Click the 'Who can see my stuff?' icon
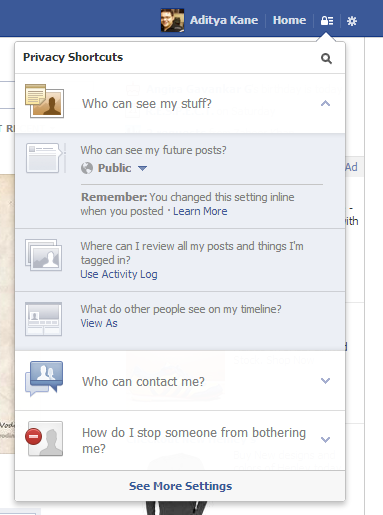The image size is (383, 515). [44, 101]
